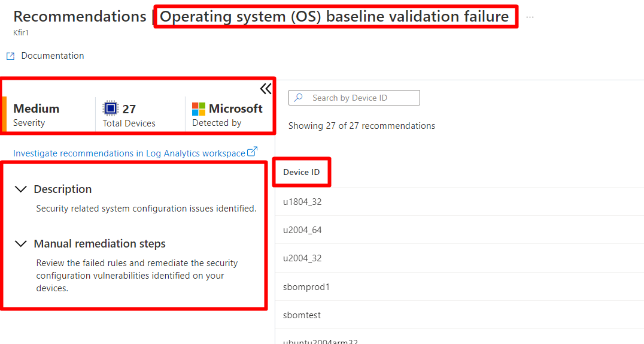Select device sbomprod1 row

click(x=460, y=286)
